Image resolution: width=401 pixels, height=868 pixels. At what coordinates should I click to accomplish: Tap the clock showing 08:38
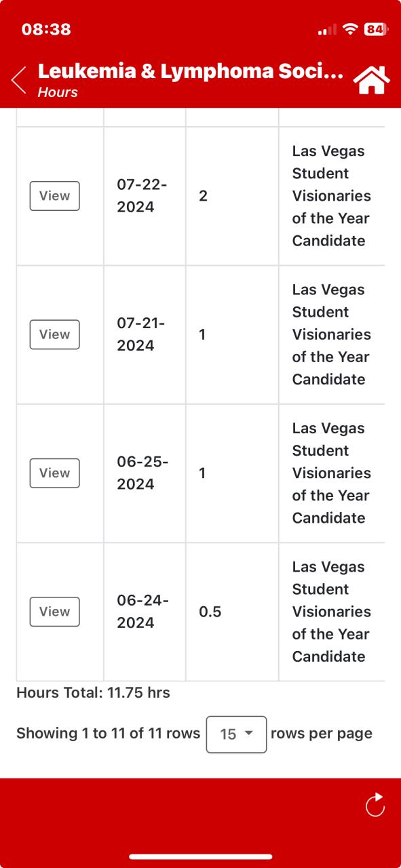[x=46, y=29]
